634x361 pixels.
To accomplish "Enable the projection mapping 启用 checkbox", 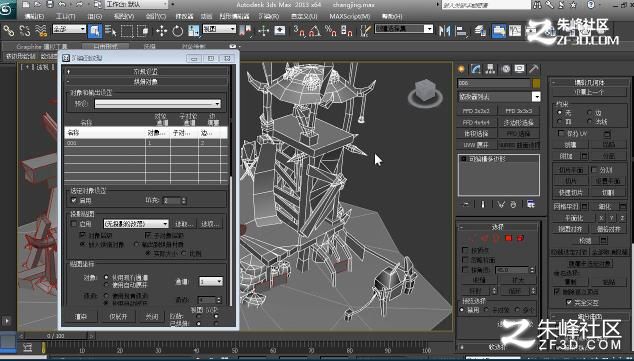I will click(74, 224).
